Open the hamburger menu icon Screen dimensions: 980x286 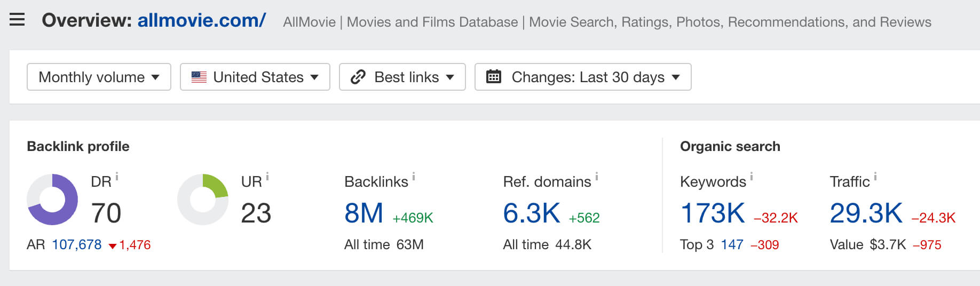(x=17, y=20)
